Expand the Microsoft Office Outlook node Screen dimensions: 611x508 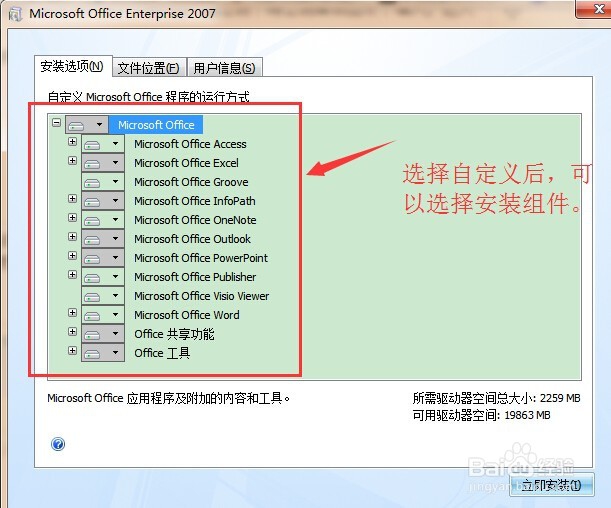point(72,236)
